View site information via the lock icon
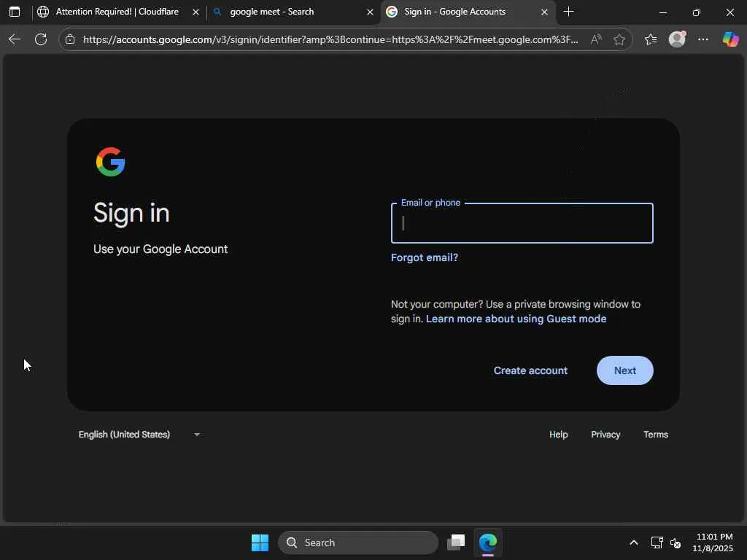Viewport: 747px width, 560px height. pos(70,39)
